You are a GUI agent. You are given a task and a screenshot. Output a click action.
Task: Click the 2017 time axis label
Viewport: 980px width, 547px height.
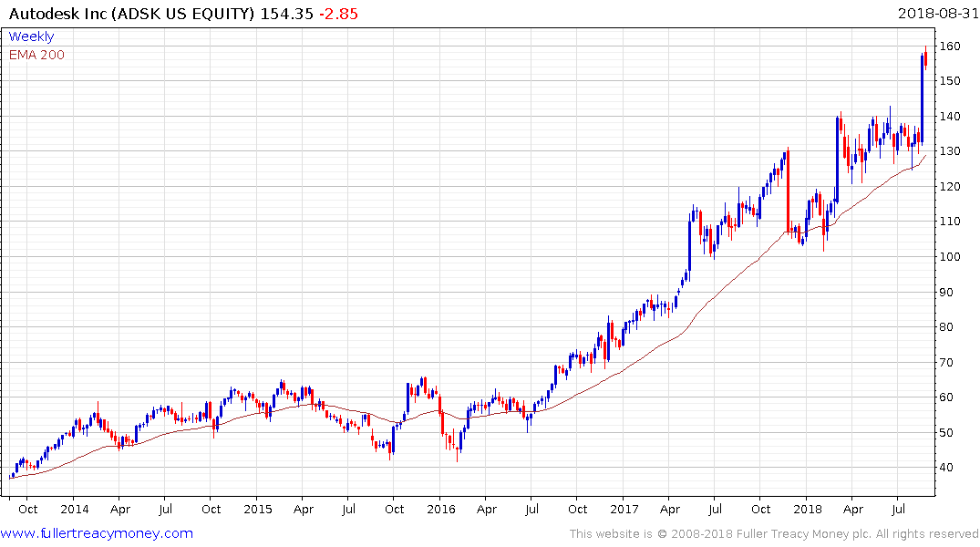624,510
